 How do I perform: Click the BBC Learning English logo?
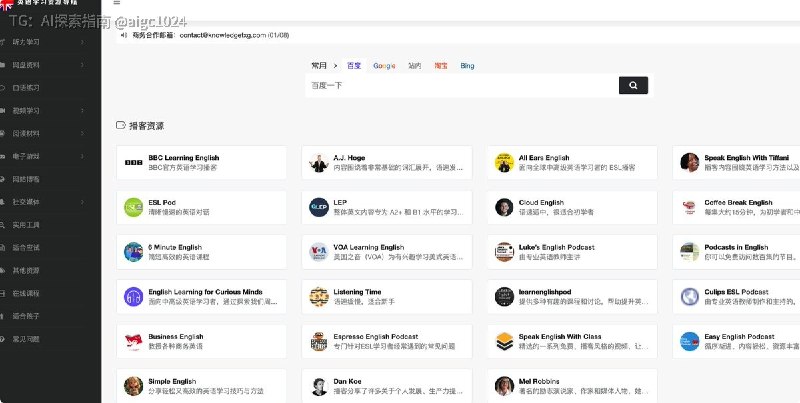(x=134, y=163)
